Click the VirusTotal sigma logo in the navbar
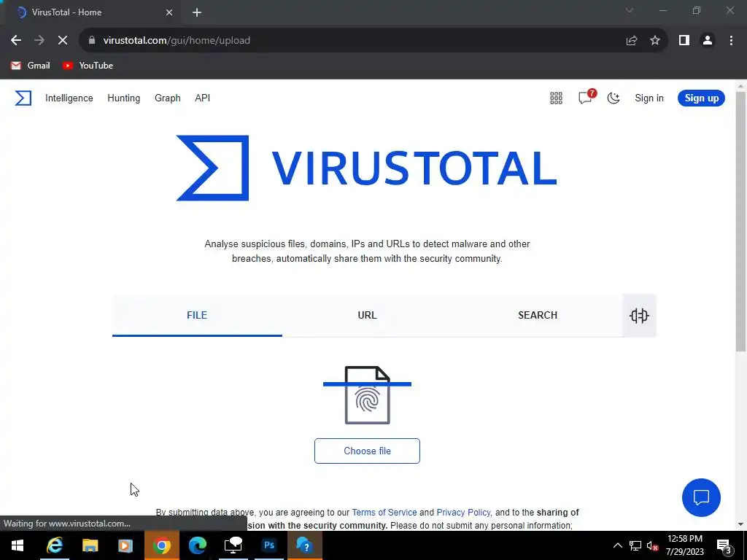The width and height of the screenshot is (747, 560). click(x=23, y=98)
